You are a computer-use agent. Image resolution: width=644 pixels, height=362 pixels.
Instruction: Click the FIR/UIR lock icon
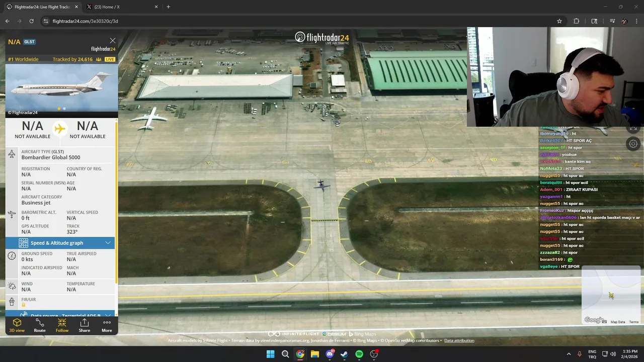[x=23, y=305]
